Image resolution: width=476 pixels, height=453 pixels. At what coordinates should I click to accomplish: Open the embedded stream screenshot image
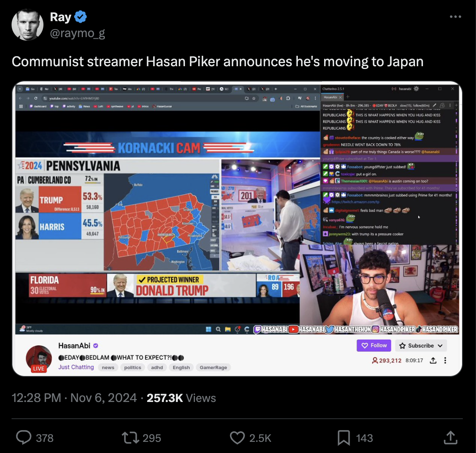237,228
